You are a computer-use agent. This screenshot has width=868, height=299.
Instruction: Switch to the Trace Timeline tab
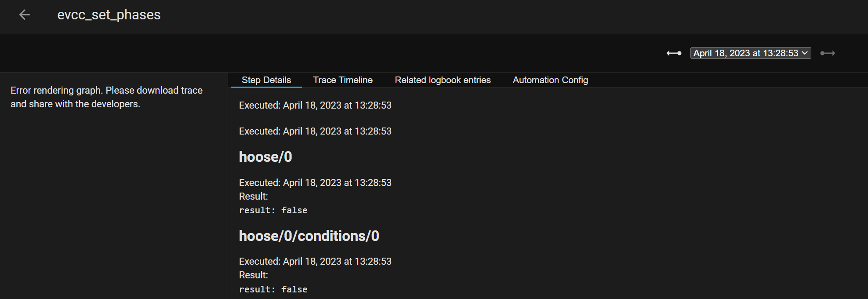tap(342, 80)
